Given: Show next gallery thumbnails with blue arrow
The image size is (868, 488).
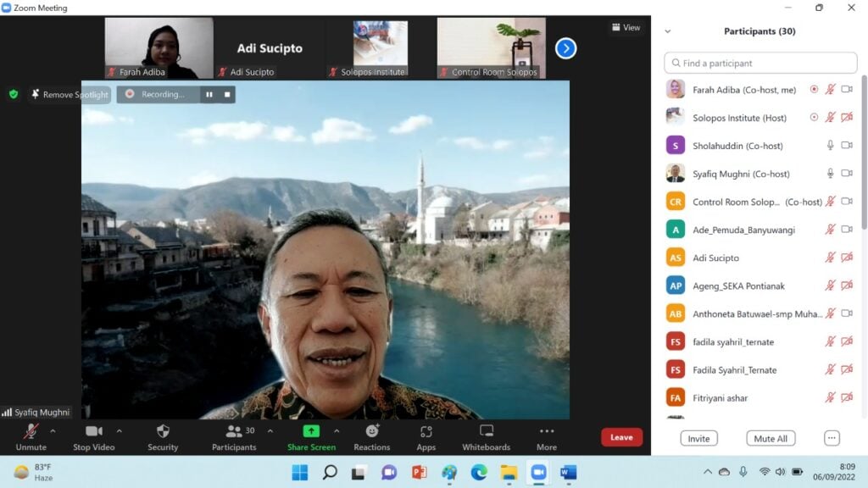Looking at the screenshot, I should pyautogui.click(x=565, y=48).
